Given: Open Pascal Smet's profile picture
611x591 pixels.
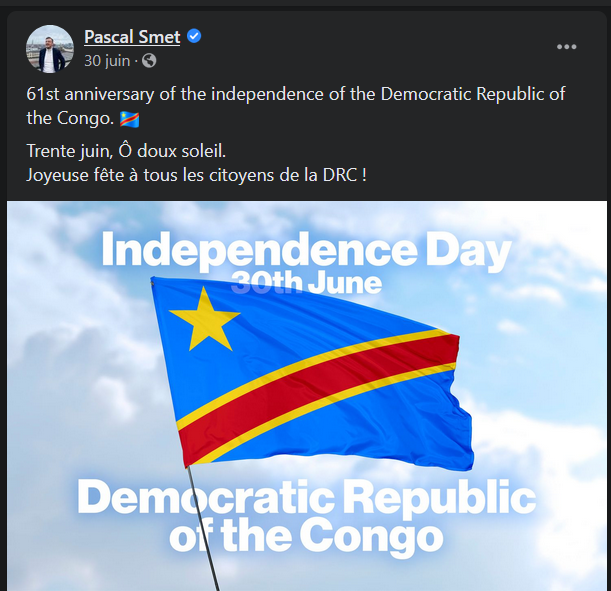Looking at the screenshot, I should (49, 49).
